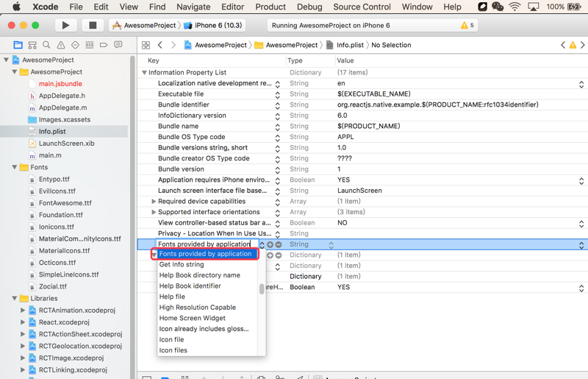Select FontAwesome.ttf in the Fonts group
This screenshot has height=379, width=588.
(65, 203)
